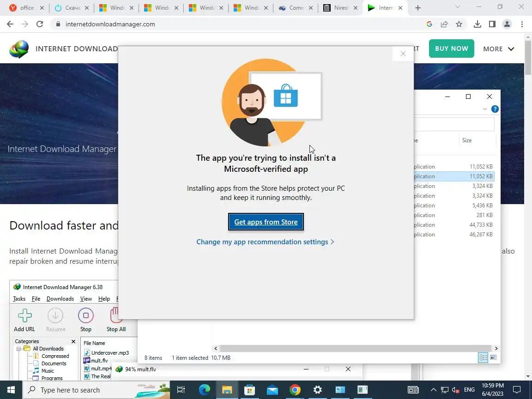The width and height of the screenshot is (532, 399).
Task: Open Settings gear from taskbar
Action: click(317, 390)
